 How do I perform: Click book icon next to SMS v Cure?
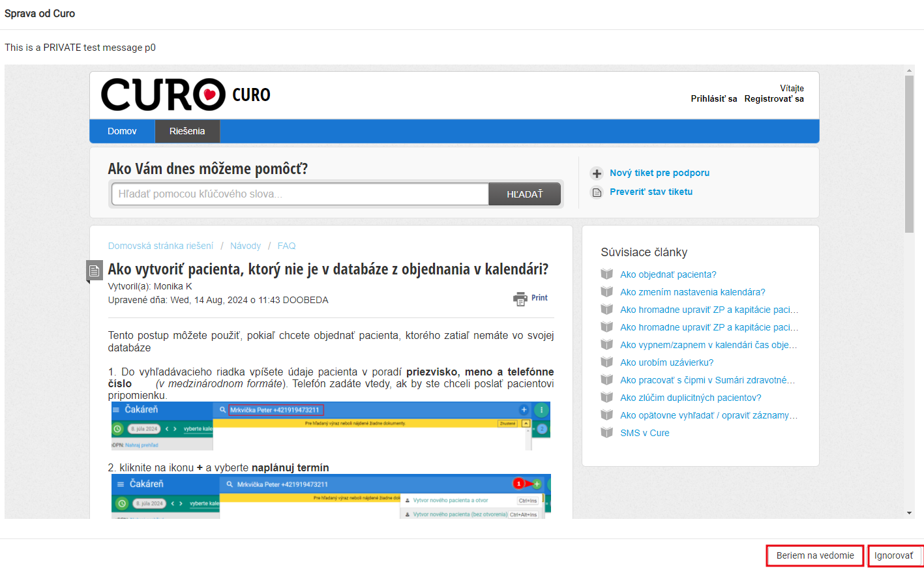tap(607, 432)
